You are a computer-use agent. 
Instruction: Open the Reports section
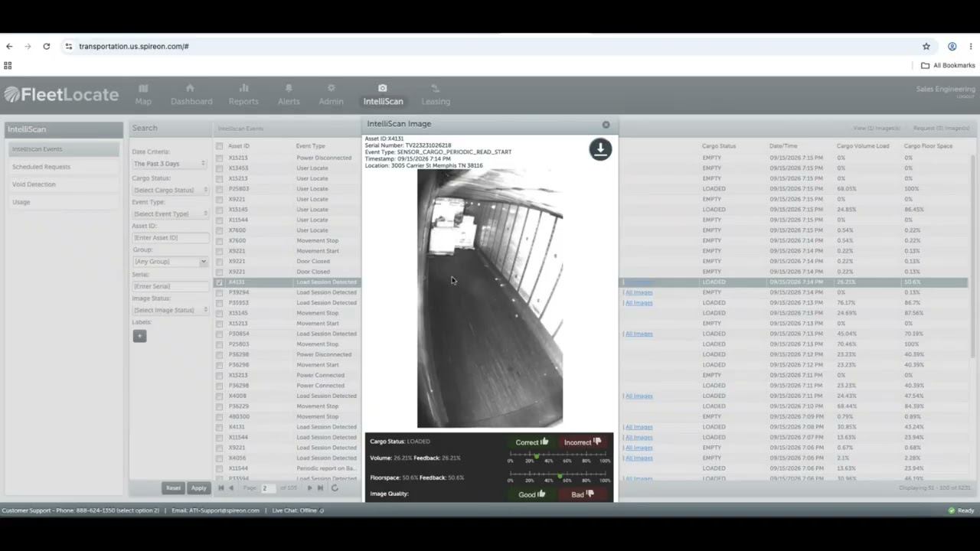pyautogui.click(x=243, y=94)
